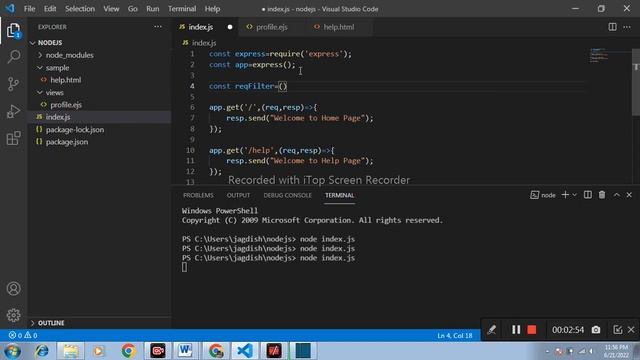Open the Source Control view
The image size is (640, 360).
pos(13,84)
